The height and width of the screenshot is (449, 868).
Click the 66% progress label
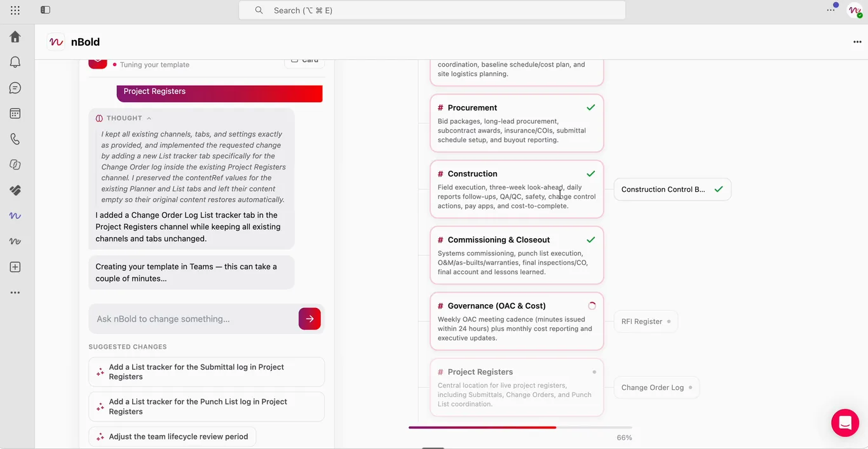pyautogui.click(x=624, y=438)
